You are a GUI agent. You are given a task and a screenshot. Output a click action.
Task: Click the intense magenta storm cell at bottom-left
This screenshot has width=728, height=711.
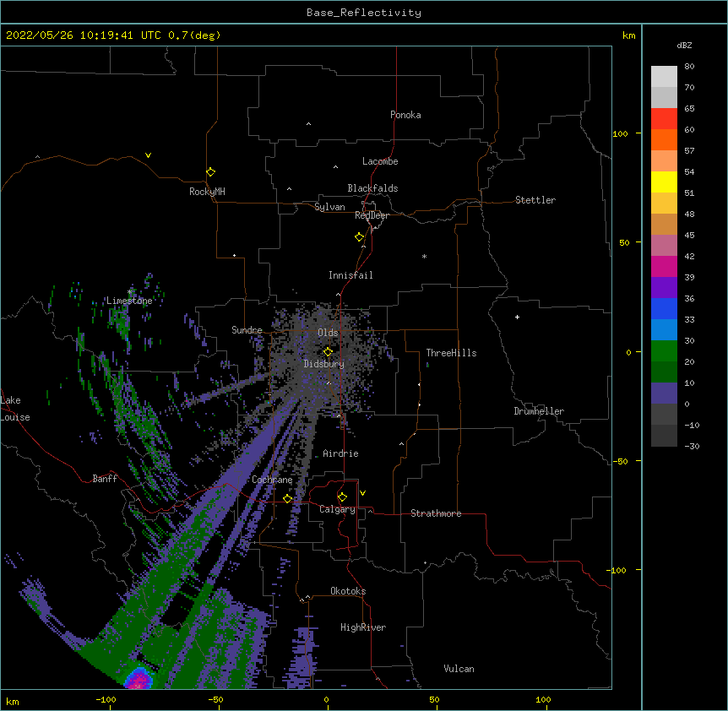139,680
